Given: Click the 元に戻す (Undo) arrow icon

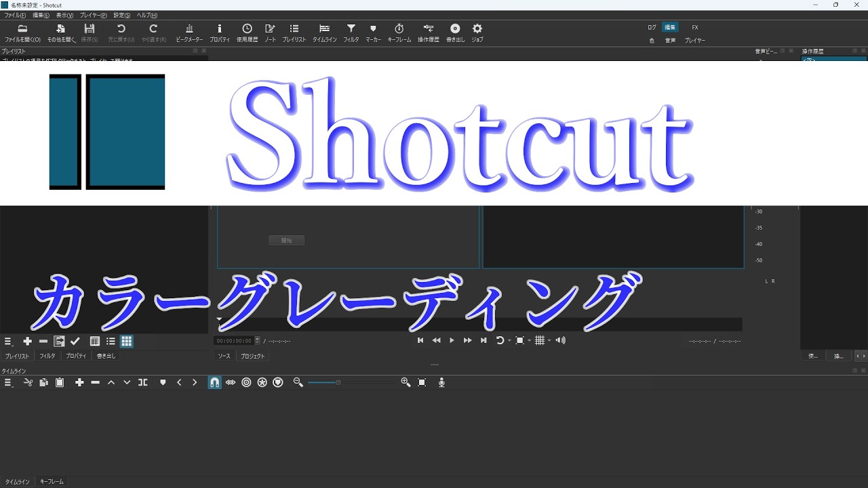Looking at the screenshot, I should pos(121,28).
